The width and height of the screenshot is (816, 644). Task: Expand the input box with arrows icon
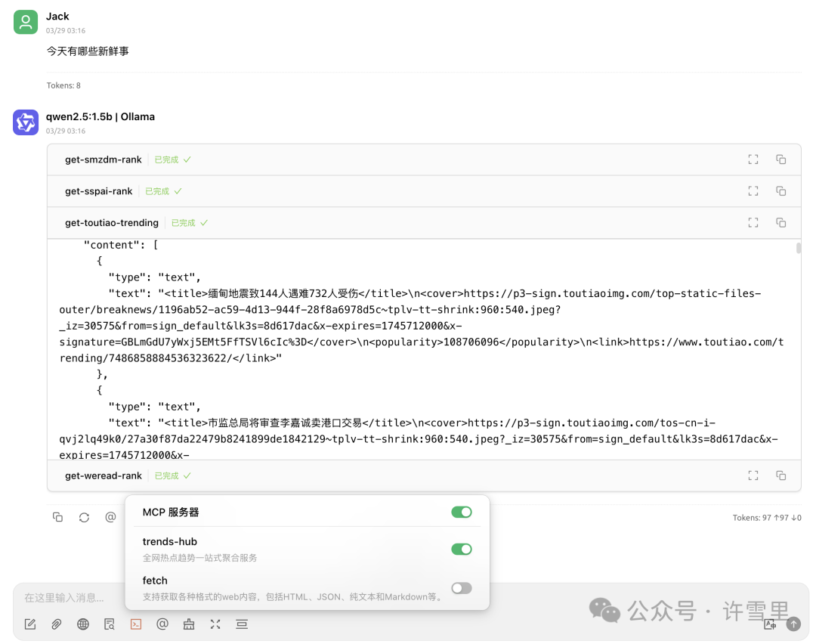215,624
